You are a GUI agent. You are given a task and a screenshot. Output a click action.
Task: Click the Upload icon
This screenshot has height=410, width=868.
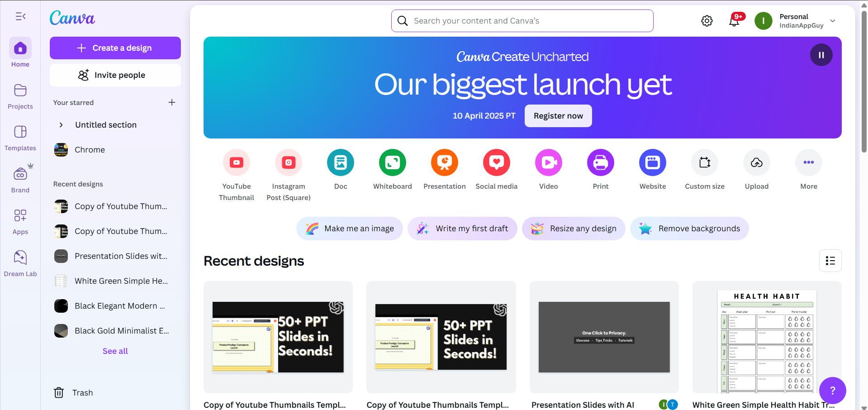(757, 162)
